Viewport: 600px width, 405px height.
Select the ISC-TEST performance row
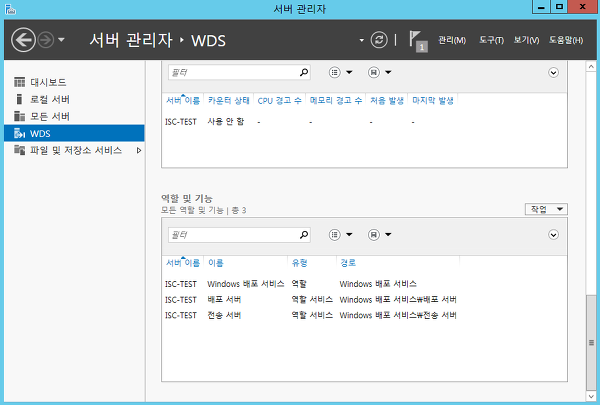tap(364, 122)
